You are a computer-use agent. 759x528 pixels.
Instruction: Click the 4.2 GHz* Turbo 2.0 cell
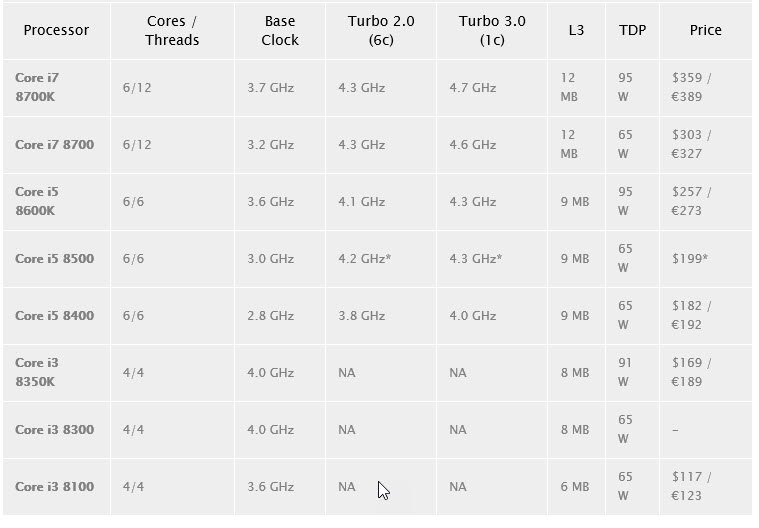364,258
